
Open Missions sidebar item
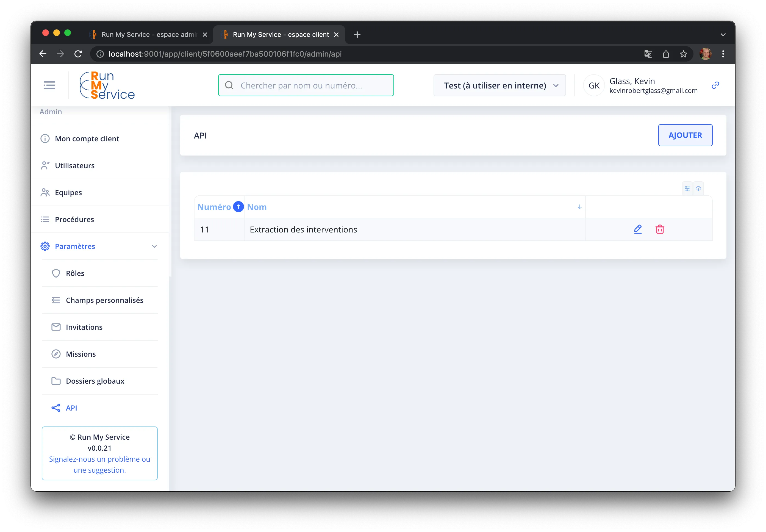click(x=100, y=354)
